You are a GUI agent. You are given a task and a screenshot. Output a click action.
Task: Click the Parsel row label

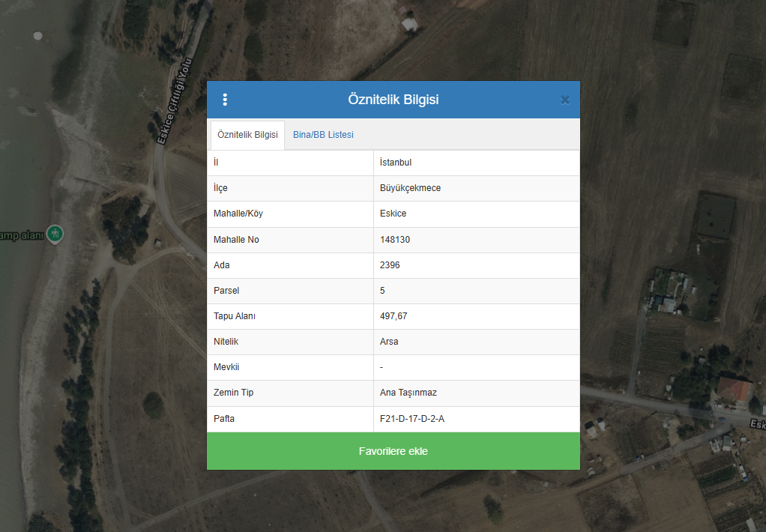[226, 291]
